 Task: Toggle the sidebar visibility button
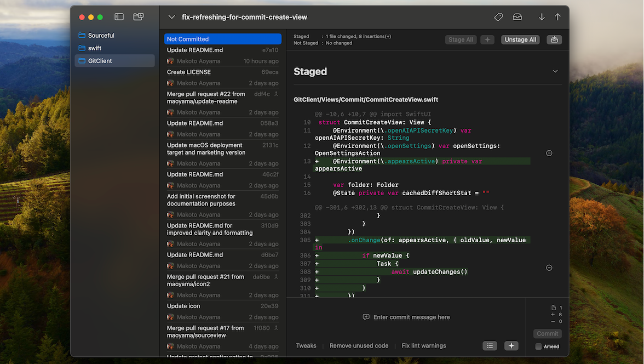[119, 17]
